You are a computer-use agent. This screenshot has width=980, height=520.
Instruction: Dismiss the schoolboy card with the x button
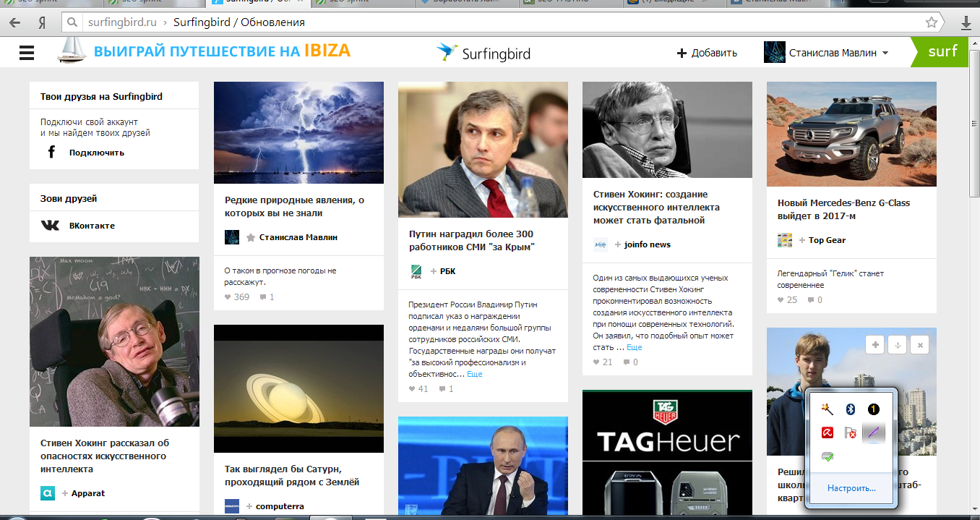[919, 345]
